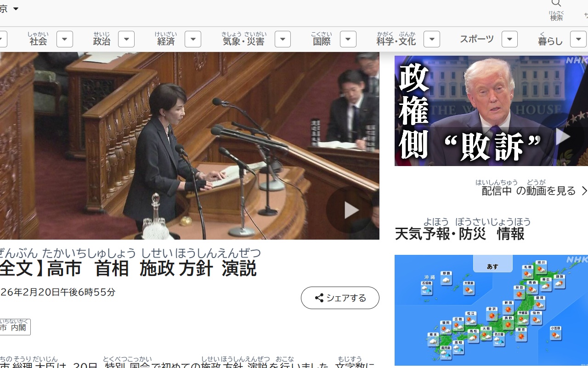Open the 東京 region dropdown arrow
The image size is (588, 368).
tap(16, 9)
